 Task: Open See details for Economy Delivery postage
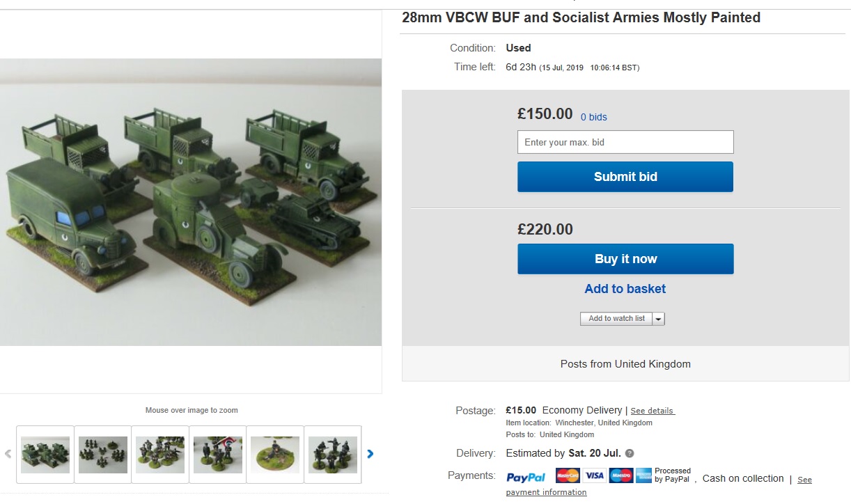pyautogui.click(x=652, y=410)
